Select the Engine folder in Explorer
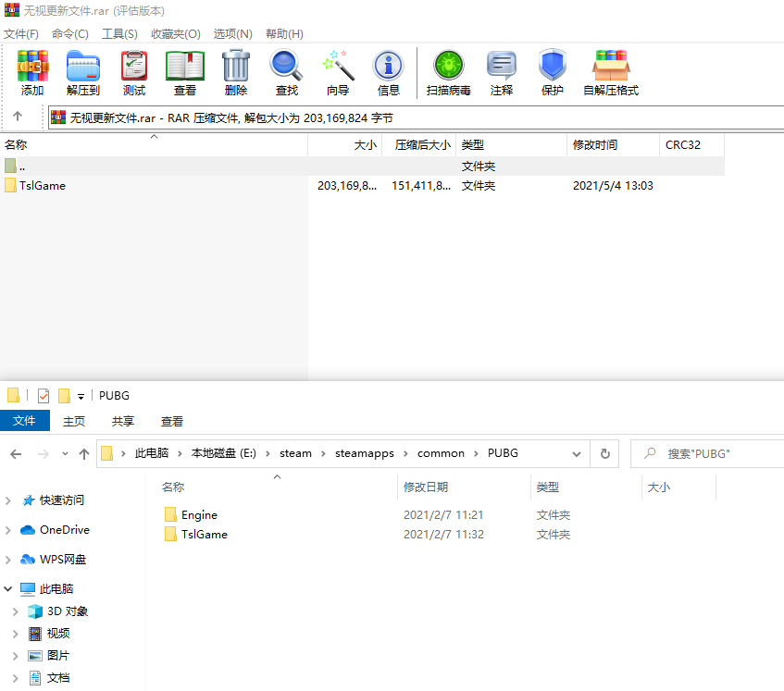The height and width of the screenshot is (691, 784). point(199,515)
